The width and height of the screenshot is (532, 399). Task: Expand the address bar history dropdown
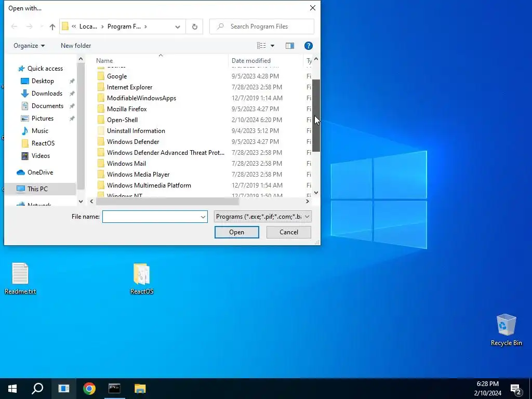tap(178, 26)
